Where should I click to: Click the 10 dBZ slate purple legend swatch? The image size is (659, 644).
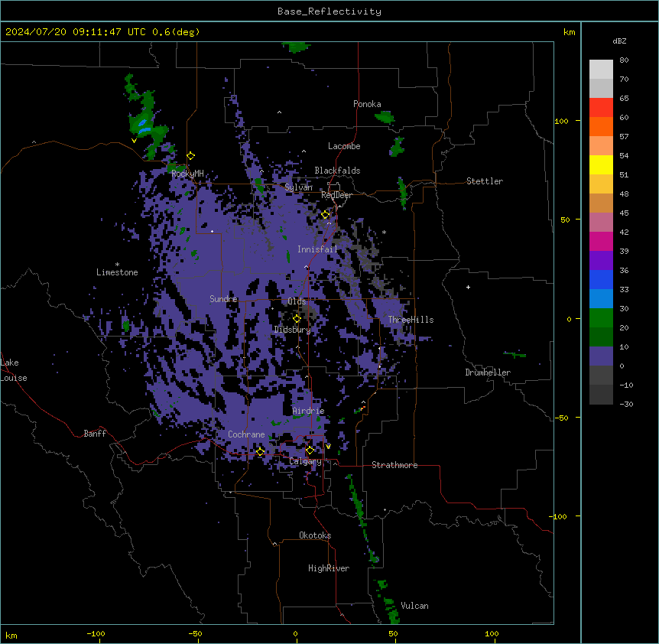click(x=601, y=356)
